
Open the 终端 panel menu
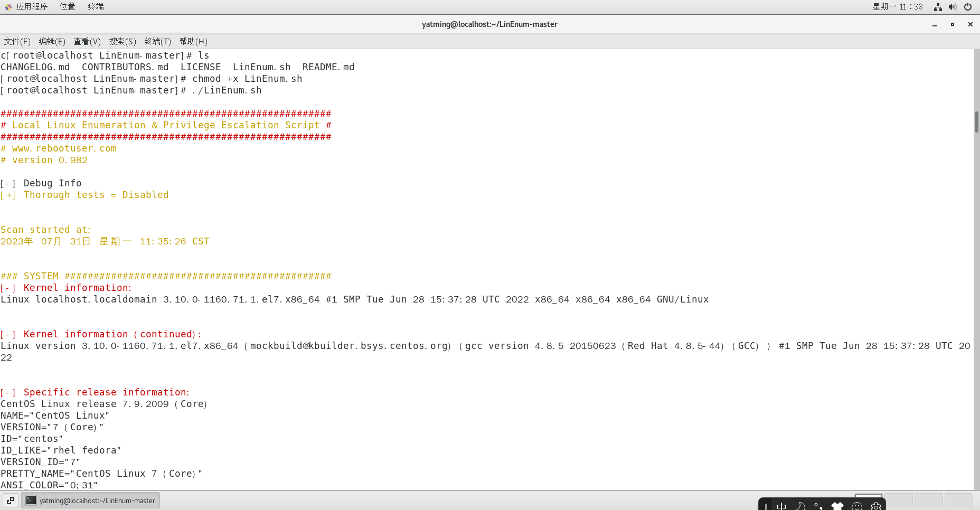coord(95,7)
